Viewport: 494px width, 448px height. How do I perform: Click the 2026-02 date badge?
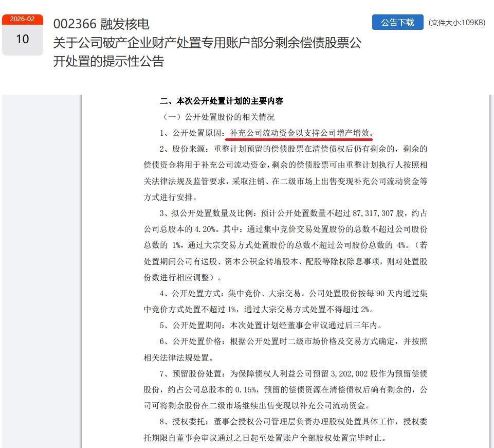23,19
